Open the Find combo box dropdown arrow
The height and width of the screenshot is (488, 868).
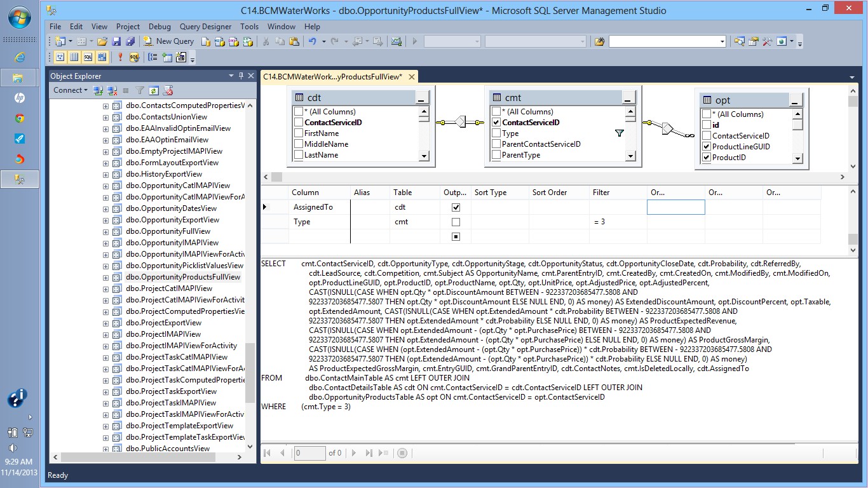click(722, 41)
